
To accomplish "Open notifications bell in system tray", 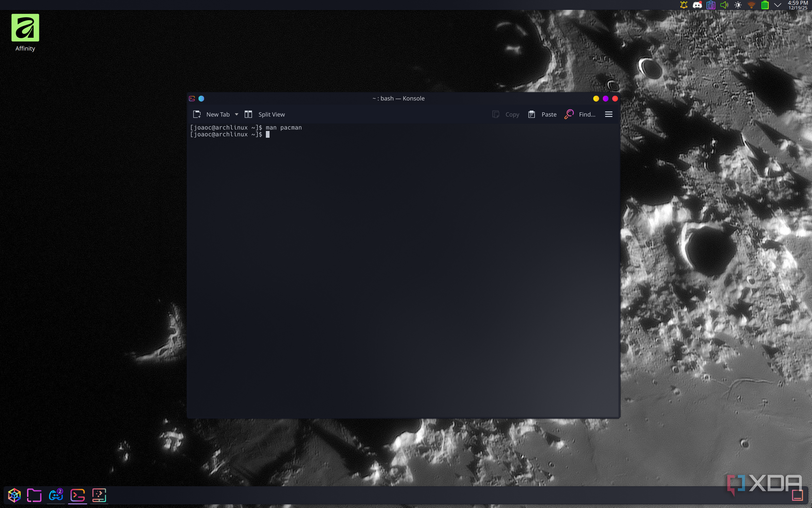I will (683, 5).
